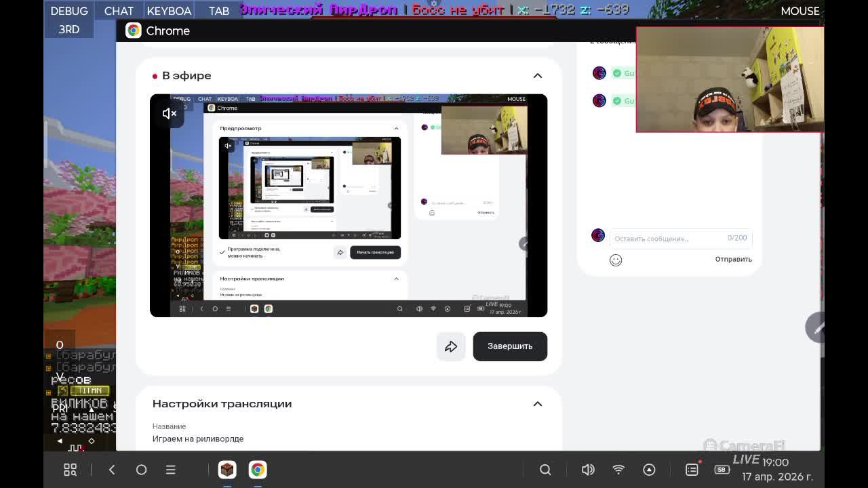The image size is (868, 488).
Task: Tap the webcam overlay window
Action: (x=730, y=79)
